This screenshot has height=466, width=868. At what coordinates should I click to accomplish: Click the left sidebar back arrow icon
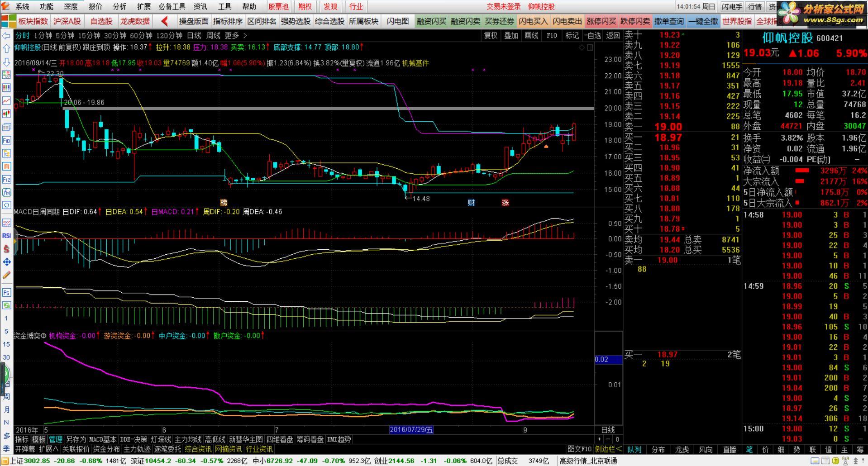[x=6, y=36]
